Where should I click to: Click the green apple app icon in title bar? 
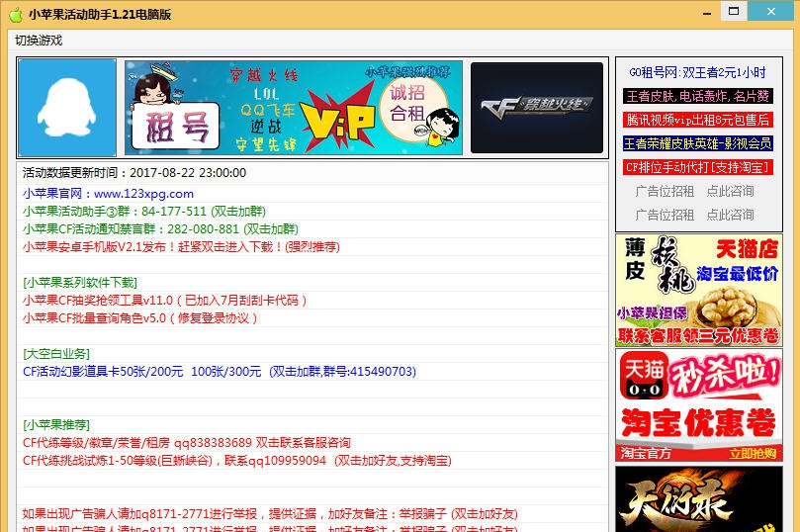click(16, 14)
